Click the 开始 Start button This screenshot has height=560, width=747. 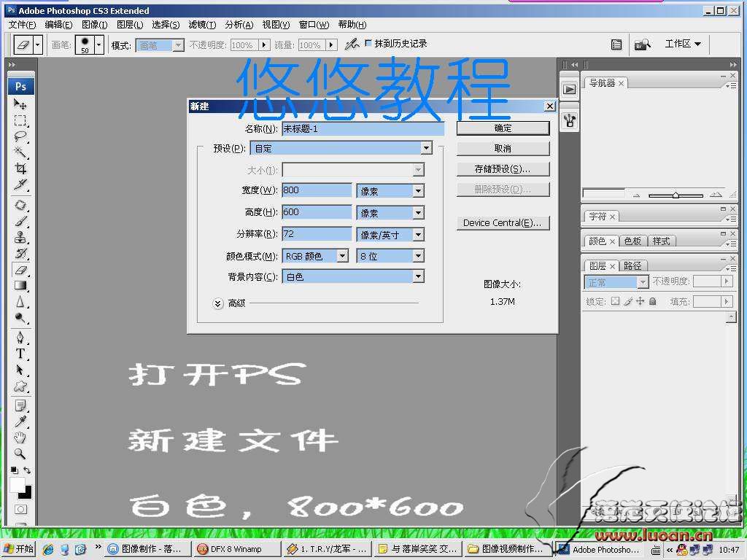tap(18, 549)
